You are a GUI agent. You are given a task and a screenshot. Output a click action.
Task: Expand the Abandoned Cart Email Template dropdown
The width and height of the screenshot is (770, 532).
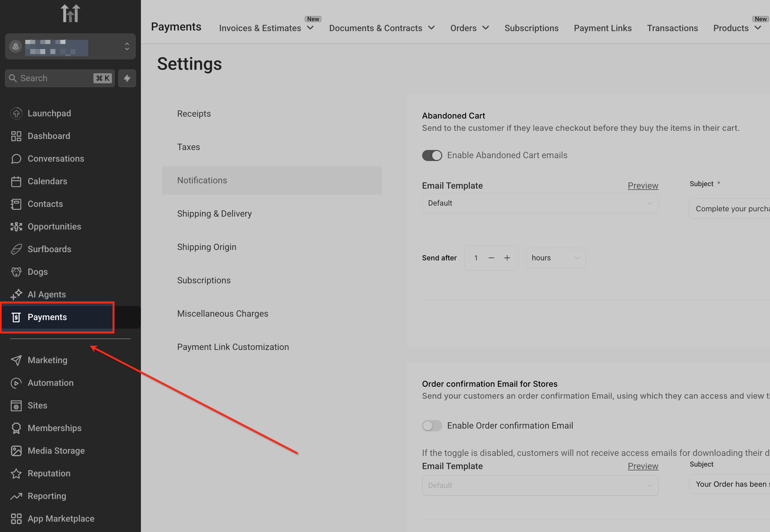point(540,203)
